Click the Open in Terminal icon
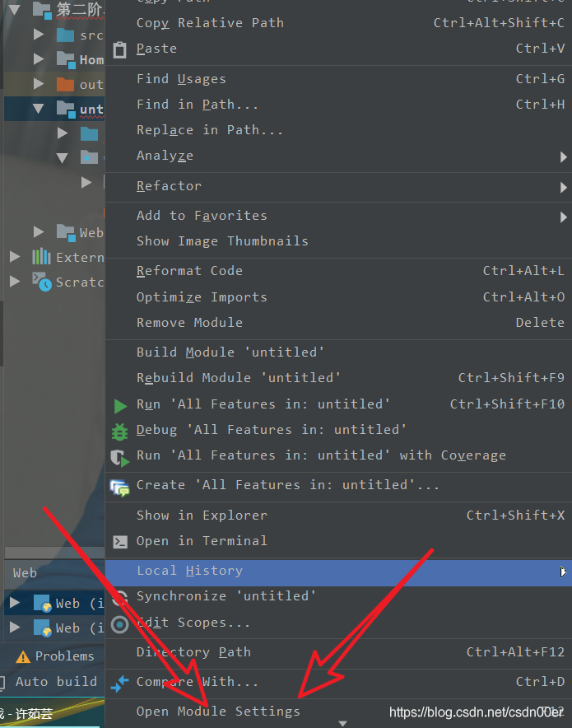Image resolution: width=572 pixels, height=728 pixels. [120, 542]
